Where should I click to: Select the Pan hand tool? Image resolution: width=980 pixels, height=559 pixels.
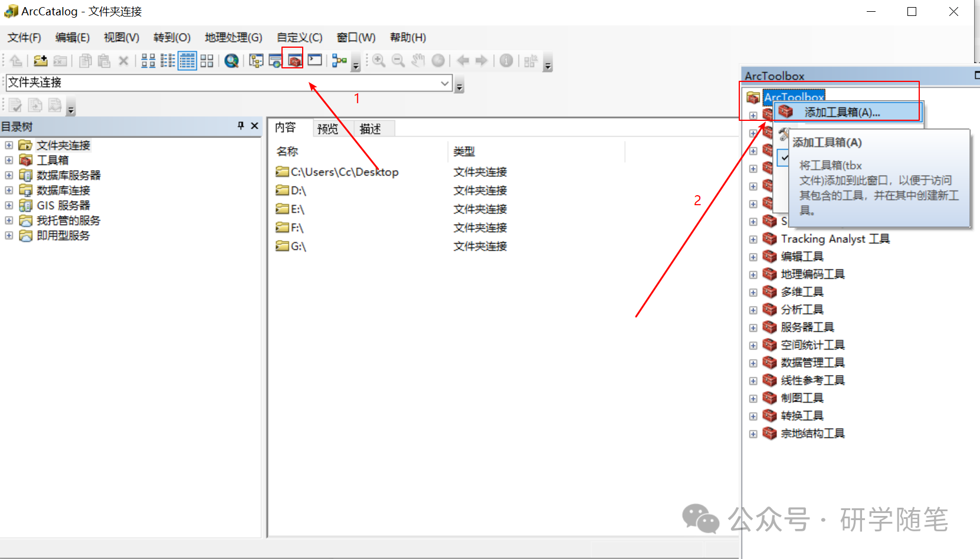[418, 60]
